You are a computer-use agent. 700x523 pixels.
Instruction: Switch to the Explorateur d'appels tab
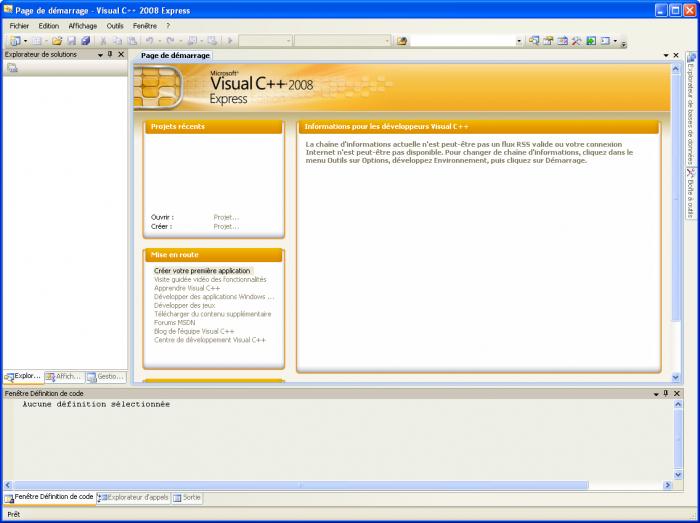click(133, 498)
